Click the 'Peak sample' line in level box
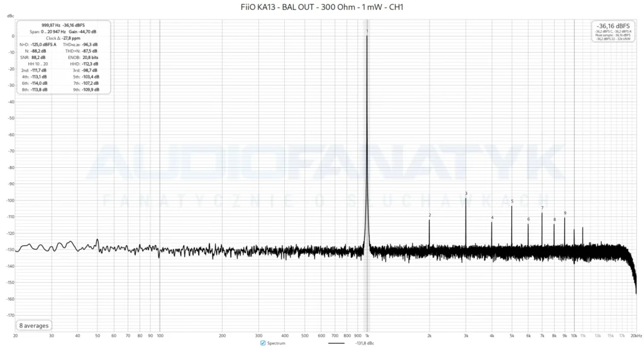The image size is (644, 347). click(613, 35)
